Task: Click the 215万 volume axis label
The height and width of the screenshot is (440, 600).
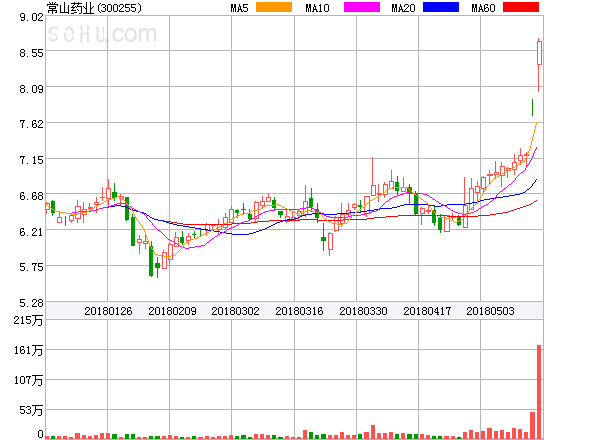Action: (28, 320)
